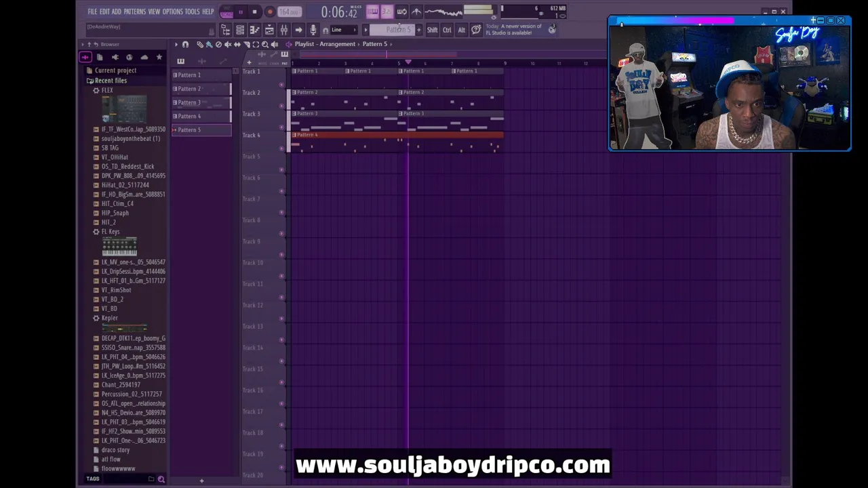The width and height of the screenshot is (868, 488).
Task: Click the Browser search magnifier icon
Action: click(161, 479)
